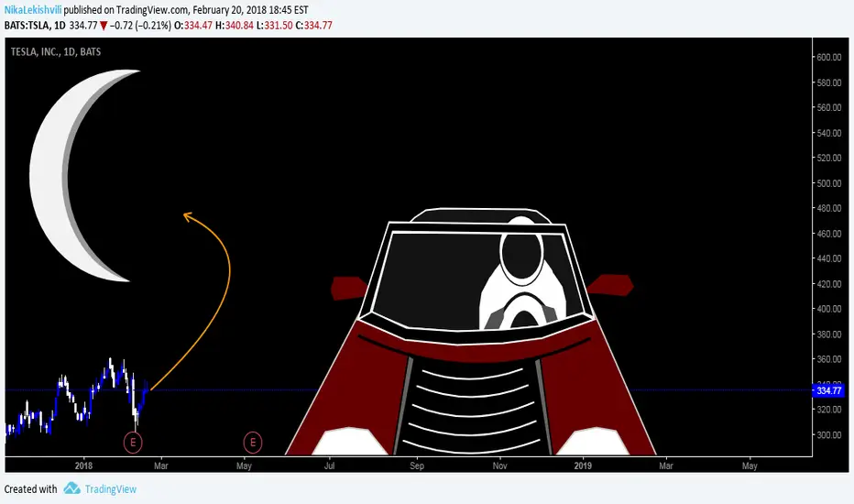Click the 400.00 price axis label
The height and width of the screenshot is (504, 854).
pos(829,309)
